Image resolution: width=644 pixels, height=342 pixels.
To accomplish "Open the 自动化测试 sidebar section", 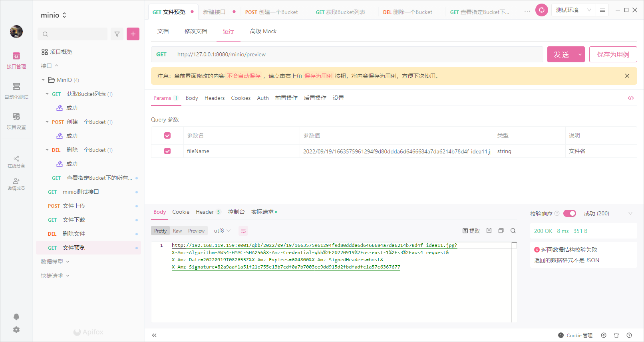I will (x=16, y=91).
